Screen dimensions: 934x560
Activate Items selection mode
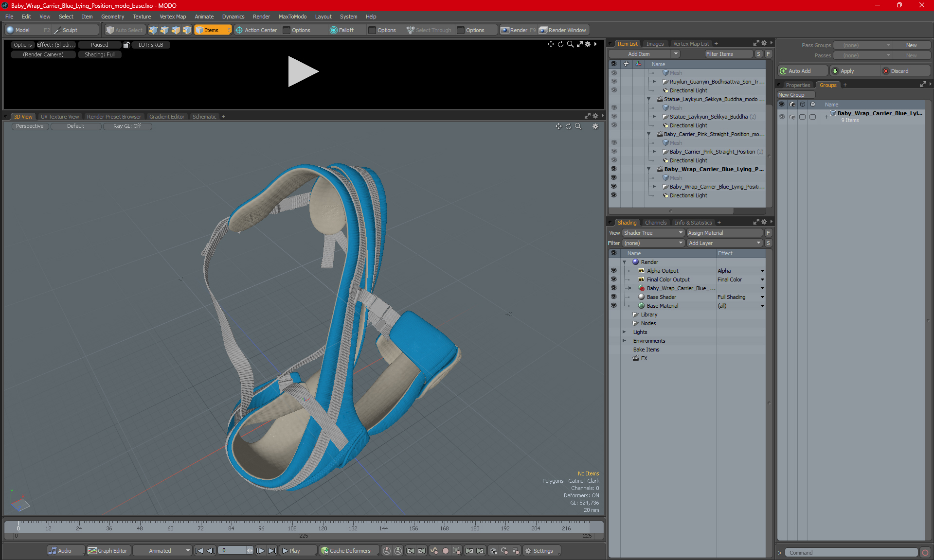coord(213,30)
